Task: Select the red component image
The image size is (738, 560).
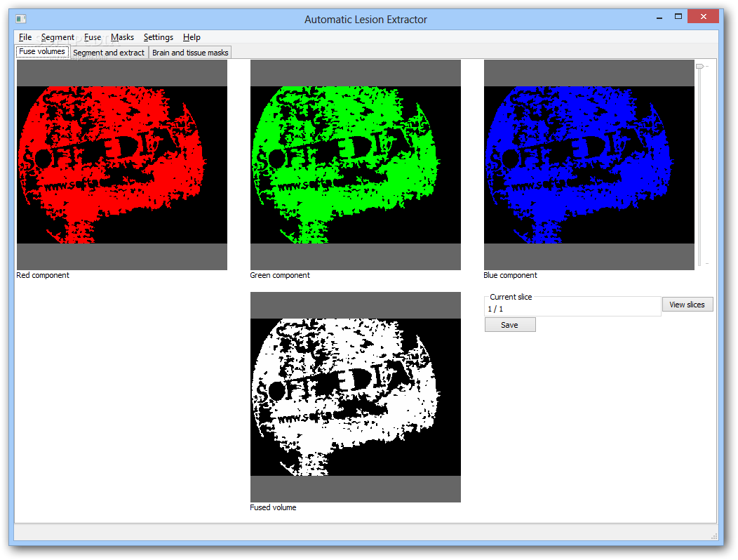Action: [122, 165]
